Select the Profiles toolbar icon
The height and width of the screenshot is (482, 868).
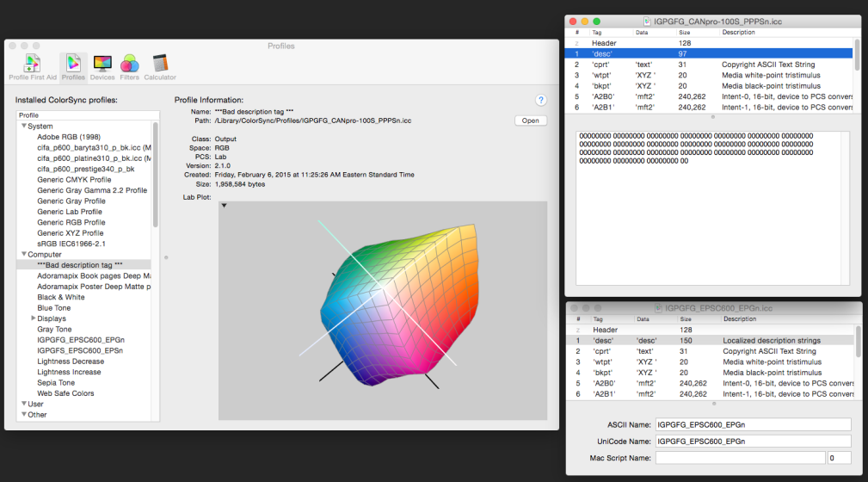click(73, 68)
